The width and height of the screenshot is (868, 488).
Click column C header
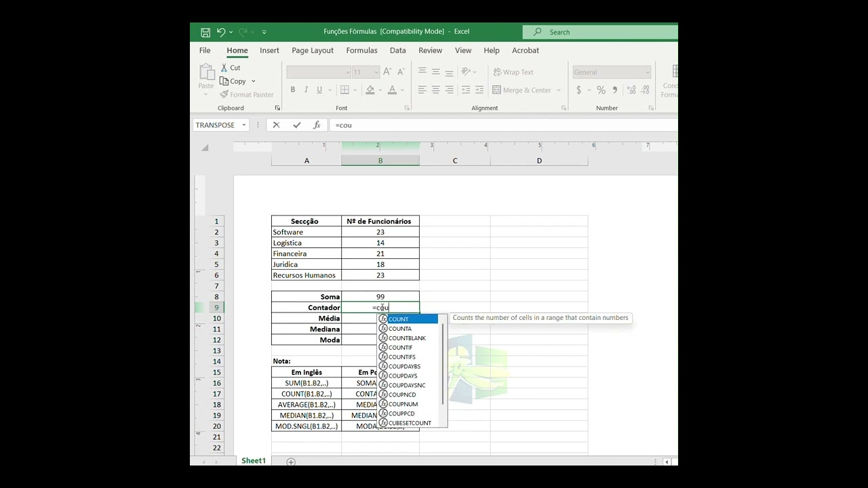(455, 161)
